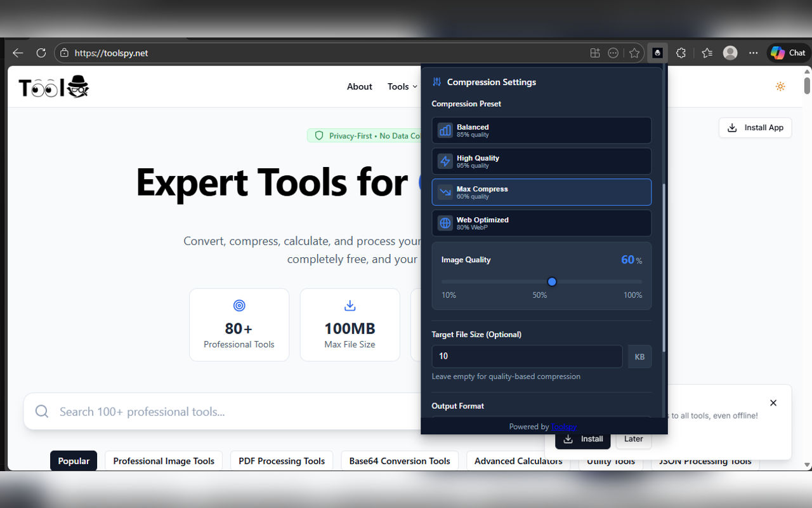
Task: Switch to the Professional Image Tools tab
Action: coord(163,460)
